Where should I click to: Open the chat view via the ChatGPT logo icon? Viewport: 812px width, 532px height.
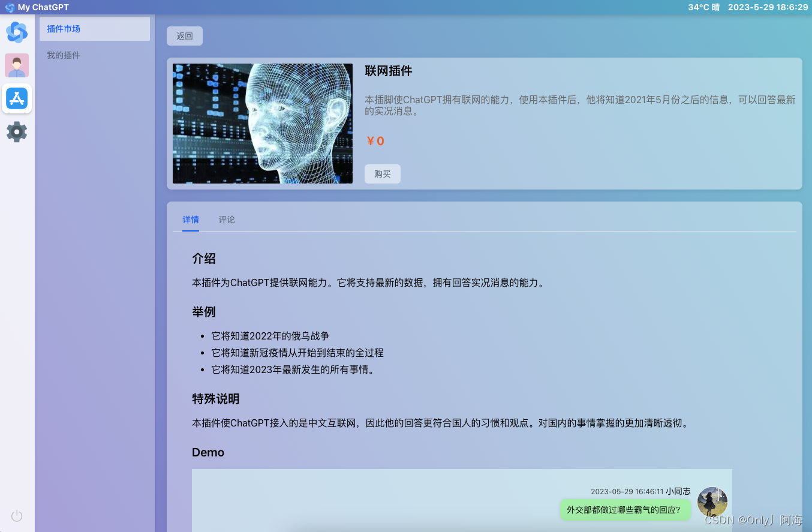coord(17,32)
